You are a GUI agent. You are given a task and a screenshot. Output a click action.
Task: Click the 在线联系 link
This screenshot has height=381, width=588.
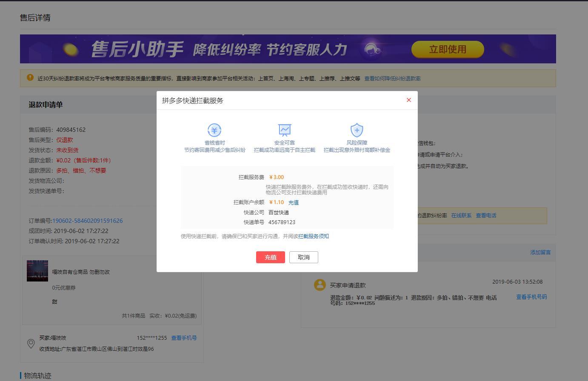click(x=461, y=216)
